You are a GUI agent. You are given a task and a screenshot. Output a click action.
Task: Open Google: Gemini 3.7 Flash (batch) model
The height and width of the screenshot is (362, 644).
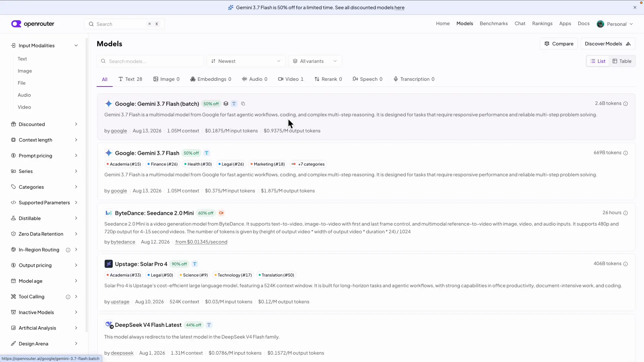click(157, 104)
